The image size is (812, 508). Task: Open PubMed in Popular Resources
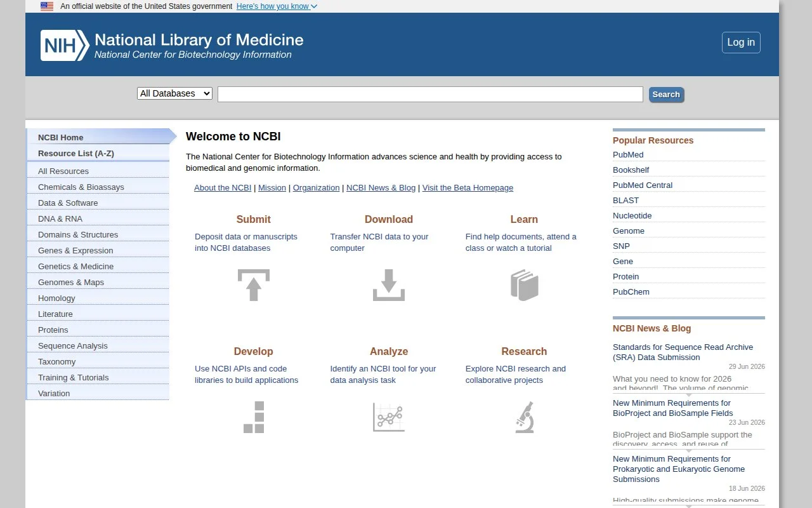[x=628, y=154]
